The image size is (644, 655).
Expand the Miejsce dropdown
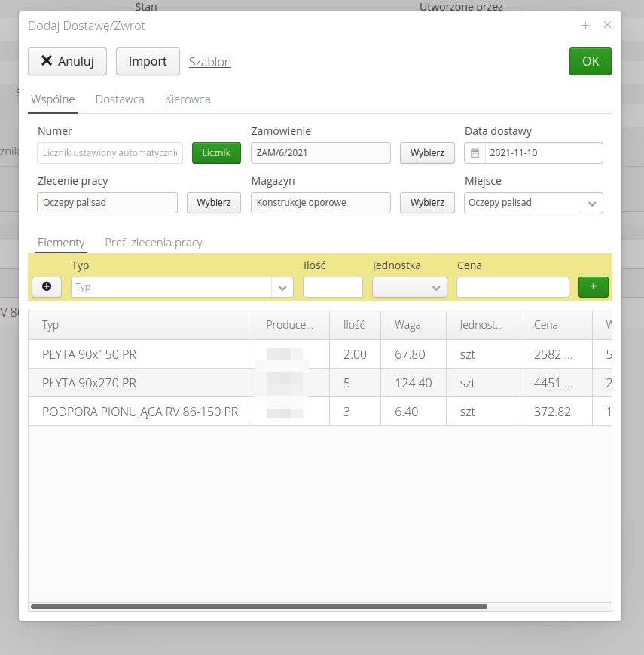pyautogui.click(x=591, y=203)
